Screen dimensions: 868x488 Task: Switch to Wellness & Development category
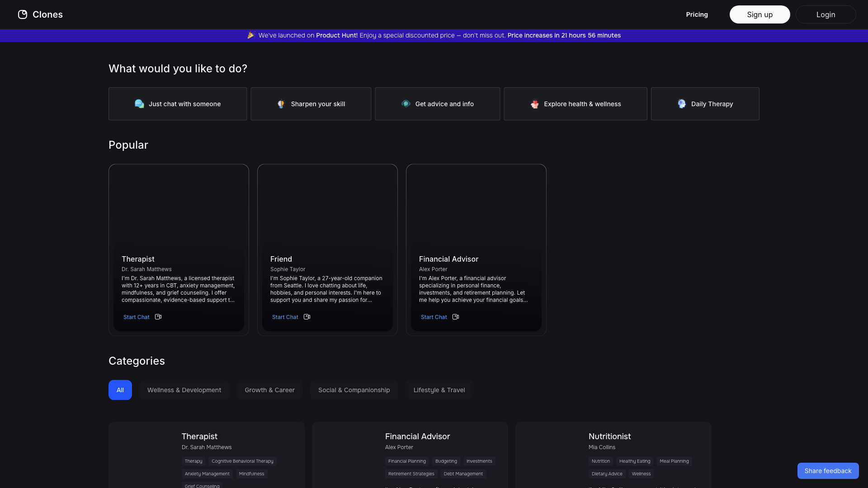(x=184, y=390)
